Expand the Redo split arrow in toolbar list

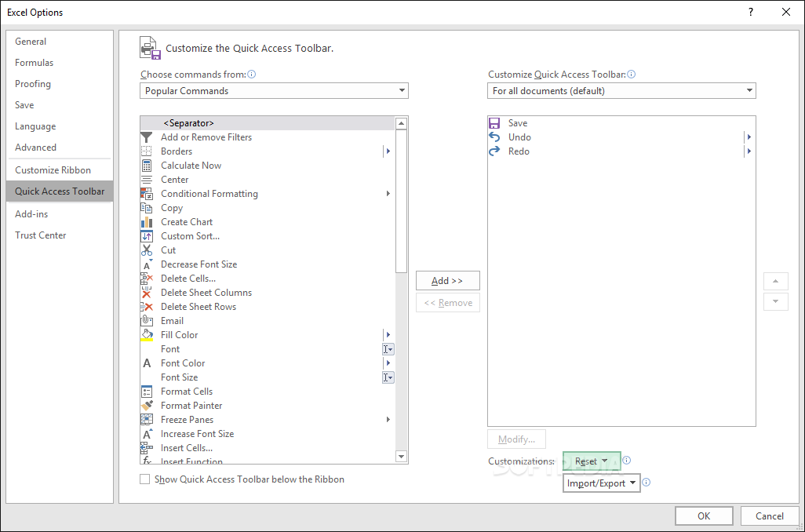[x=749, y=151]
